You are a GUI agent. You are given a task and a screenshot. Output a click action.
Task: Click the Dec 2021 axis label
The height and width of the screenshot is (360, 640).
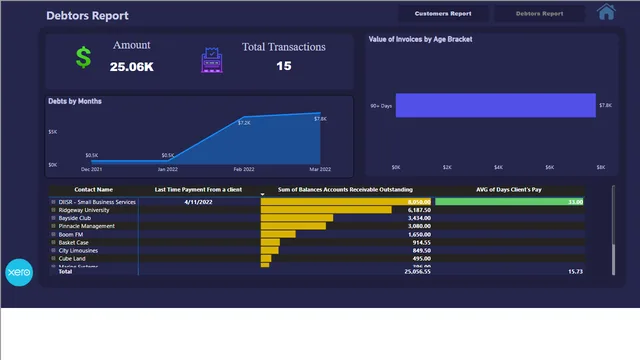coord(91,169)
